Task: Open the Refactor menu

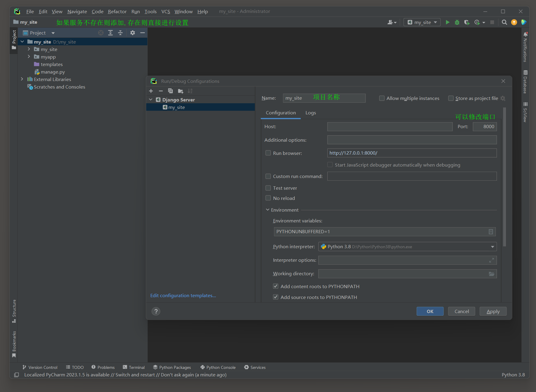Action: pyautogui.click(x=117, y=11)
